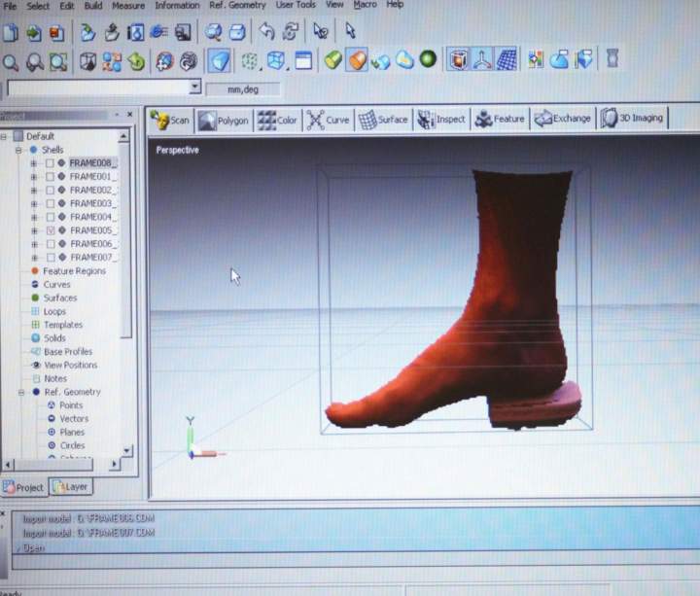The height and width of the screenshot is (596, 700).
Task: Select the arrow pointer tool icon
Action: tap(350, 31)
